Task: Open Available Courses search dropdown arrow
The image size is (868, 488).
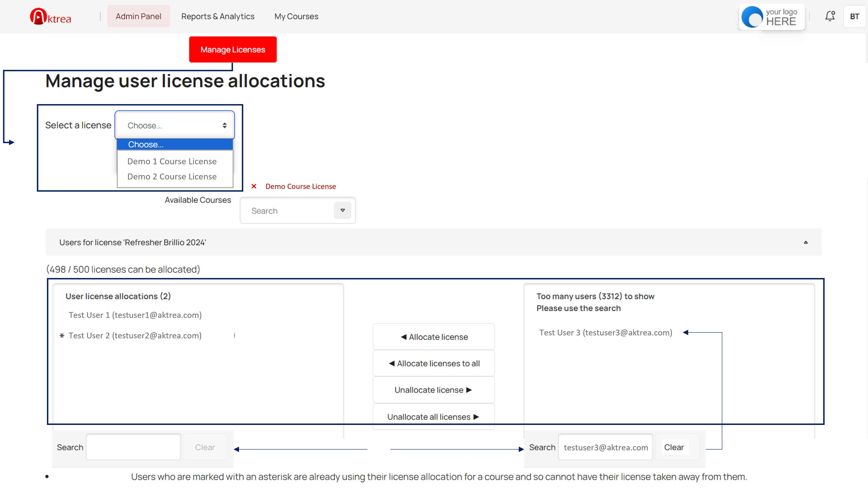Action: pos(342,211)
